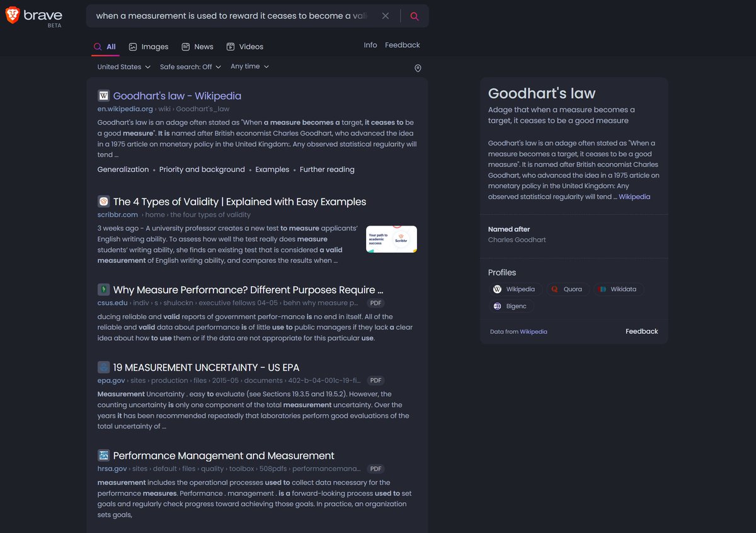756x533 pixels.
Task: Jump to Priority and background section
Action: tap(202, 169)
